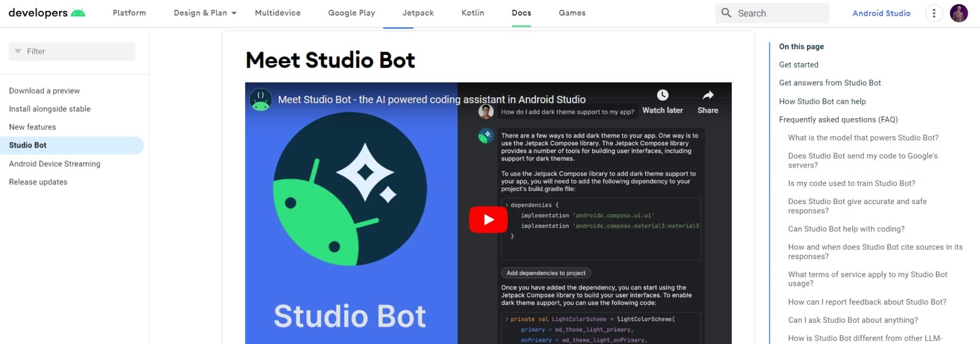Open the user profile avatar
Image resolution: width=980 pixels, height=344 pixels.
pyautogui.click(x=959, y=13)
